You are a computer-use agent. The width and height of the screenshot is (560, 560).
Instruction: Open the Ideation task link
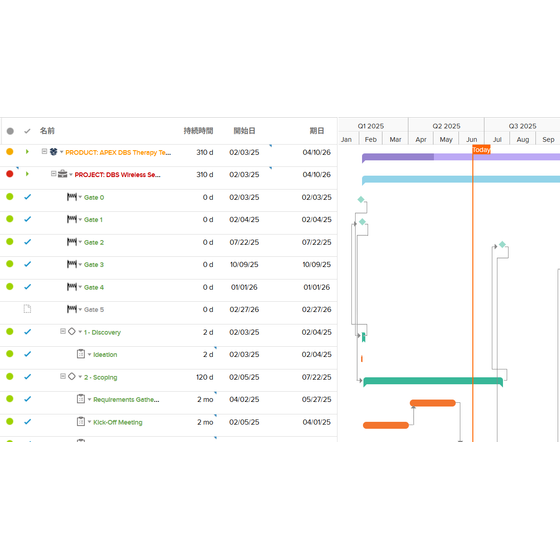pyautogui.click(x=105, y=355)
